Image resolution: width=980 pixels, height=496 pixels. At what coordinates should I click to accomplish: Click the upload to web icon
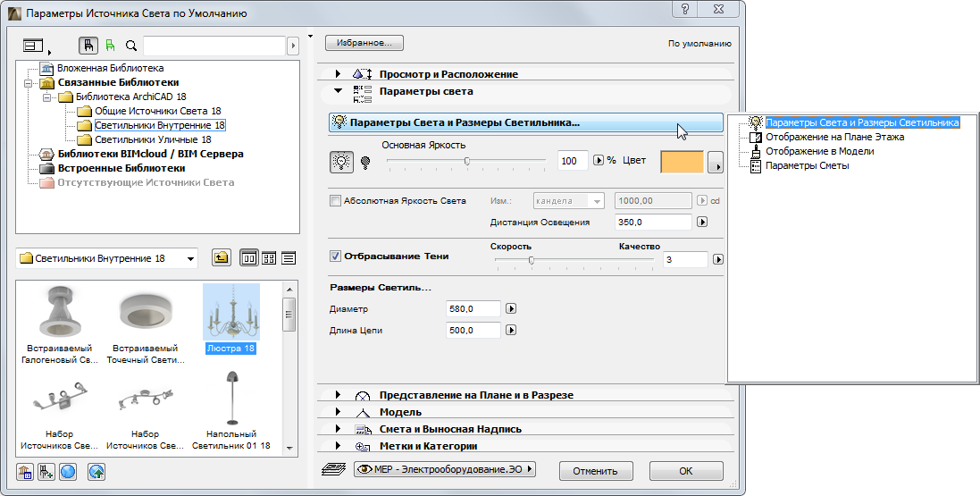coord(96,472)
